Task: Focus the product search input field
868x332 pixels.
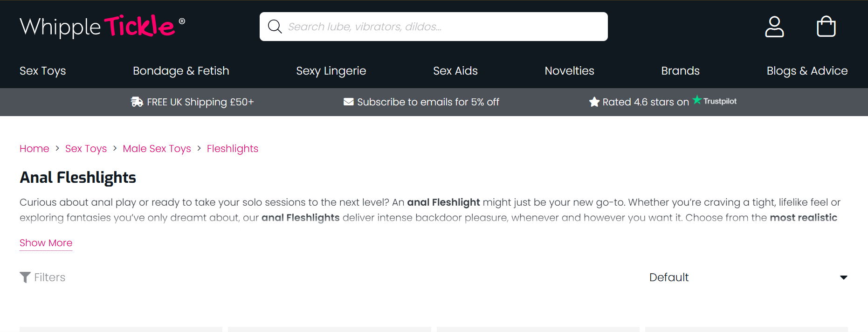Action: (x=443, y=27)
